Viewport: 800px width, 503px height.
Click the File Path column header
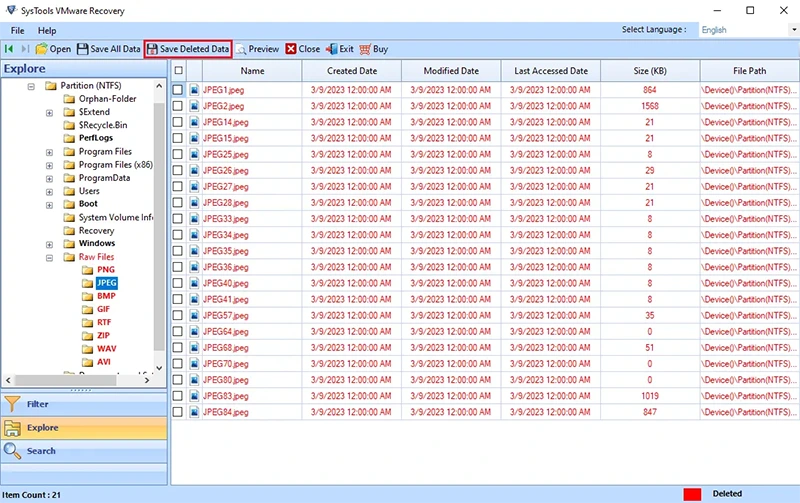point(749,71)
